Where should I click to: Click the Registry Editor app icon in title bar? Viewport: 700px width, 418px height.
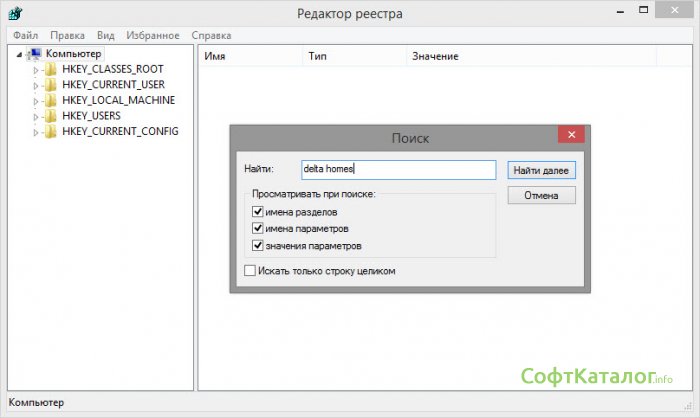pos(16,13)
